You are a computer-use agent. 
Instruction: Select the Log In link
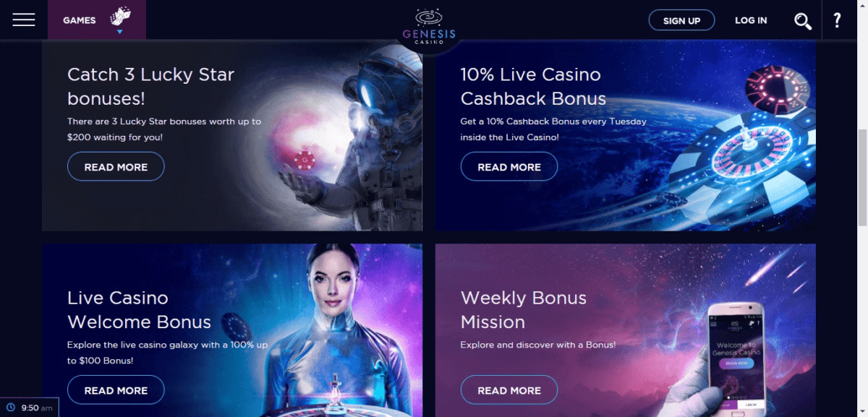click(751, 20)
